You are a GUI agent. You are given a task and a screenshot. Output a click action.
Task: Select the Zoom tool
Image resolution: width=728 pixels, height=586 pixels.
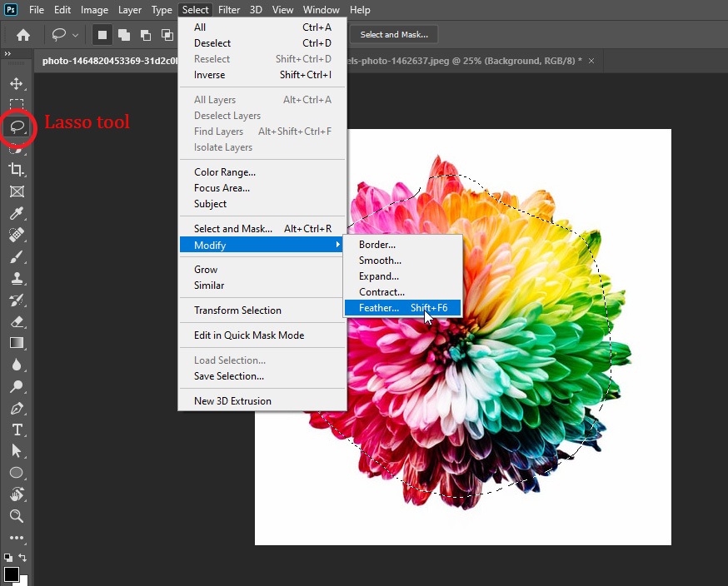coord(17,516)
